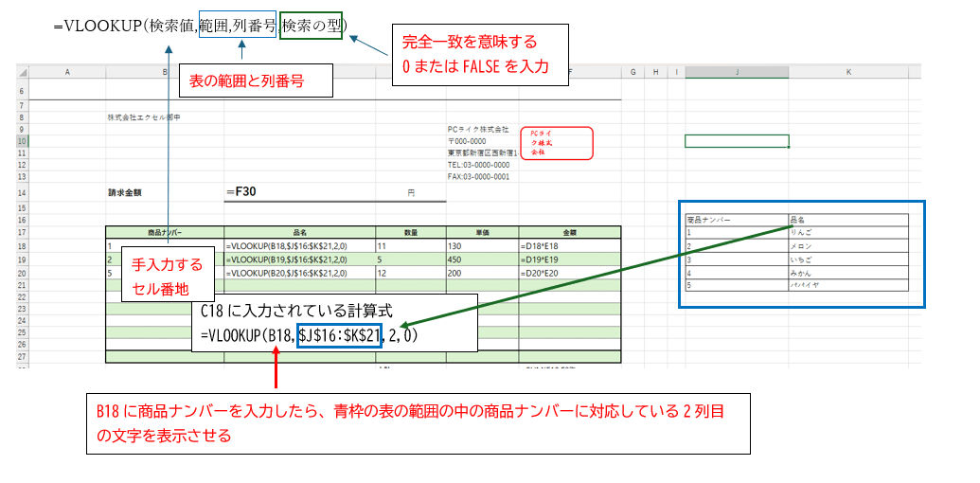
Task: Click unit price cell showing 200
Action: [482, 273]
